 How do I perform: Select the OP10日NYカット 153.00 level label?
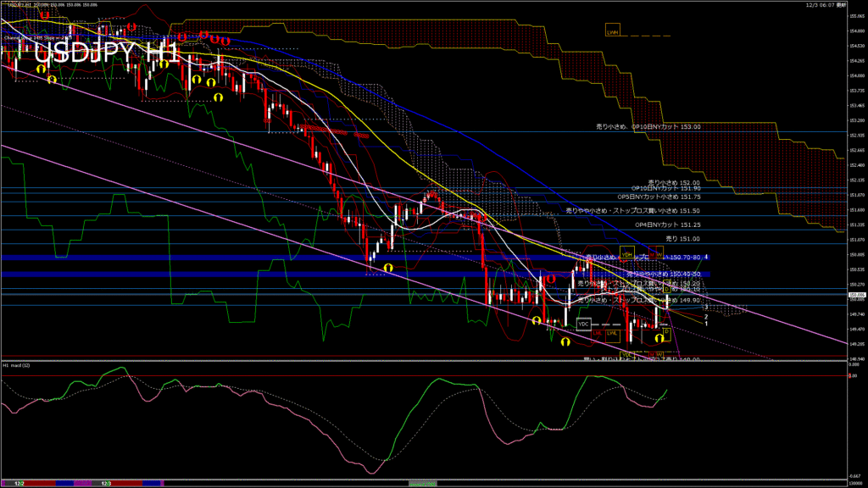pyautogui.click(x=648, y=126)
